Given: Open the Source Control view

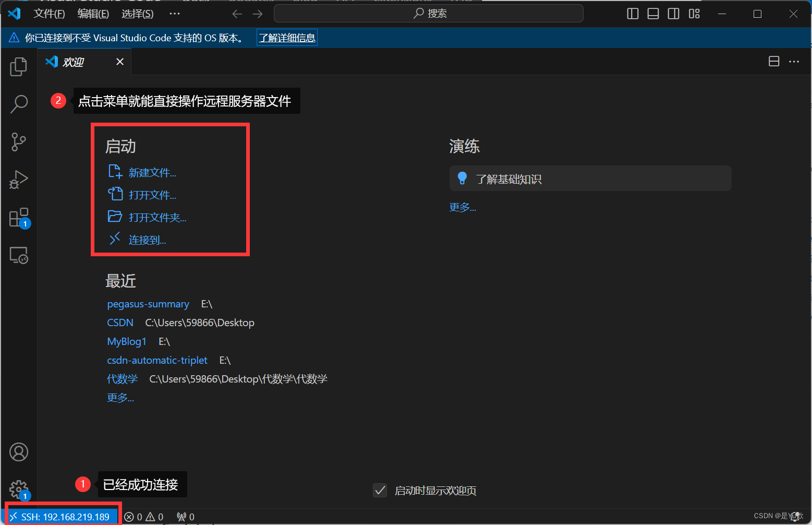Looking at the screenshot, I should (x=19, y=142).
